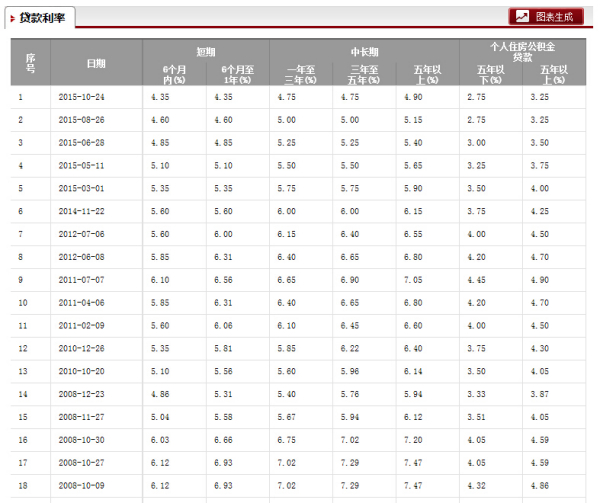Click the 6个月至1年(%) column header
Viewport: 600px width, 503px height.
point(237,74)
